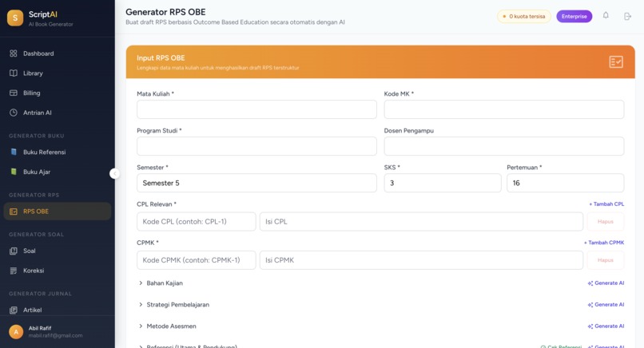
Task: Click the SKS field
Action: [443, 183]
